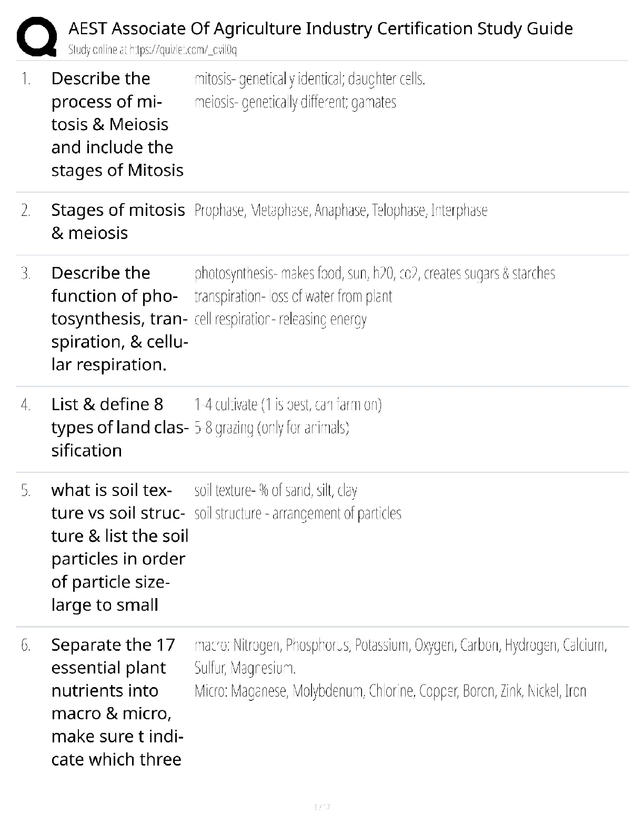Open the quizlet.com study link
The height and width of the screenshot is (834, 644).
153,50
